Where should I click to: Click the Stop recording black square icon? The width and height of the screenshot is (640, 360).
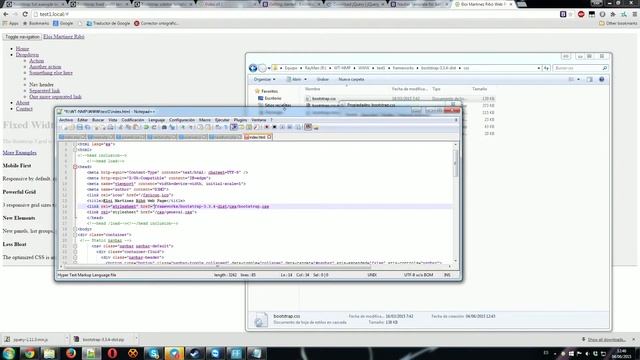(x=274, y=127)
